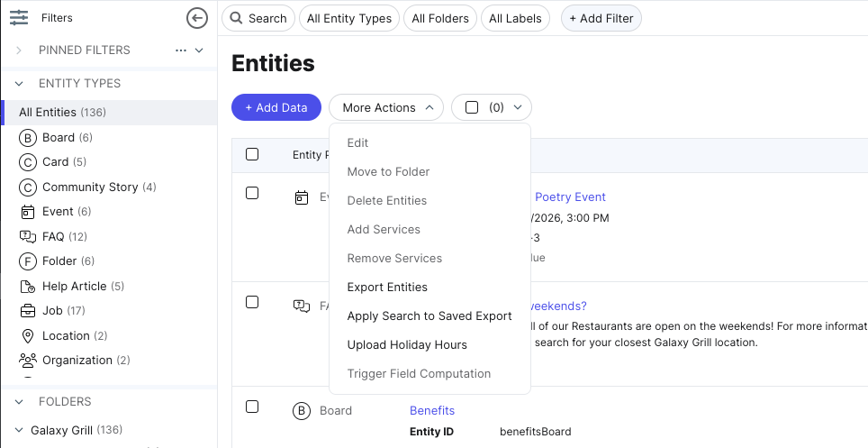Viewport: 868px width, 448px height.
Task: Collapse the Folders section
Action: point(19,402)
